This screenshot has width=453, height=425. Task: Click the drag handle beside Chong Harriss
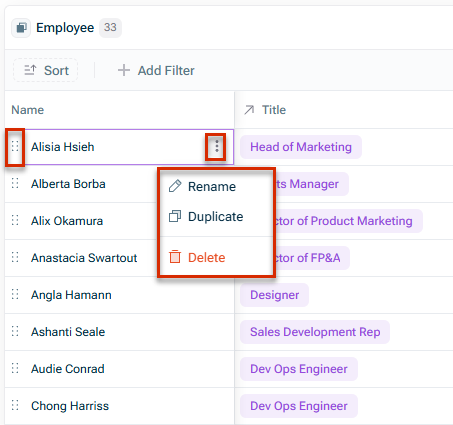tap(15, 405)
